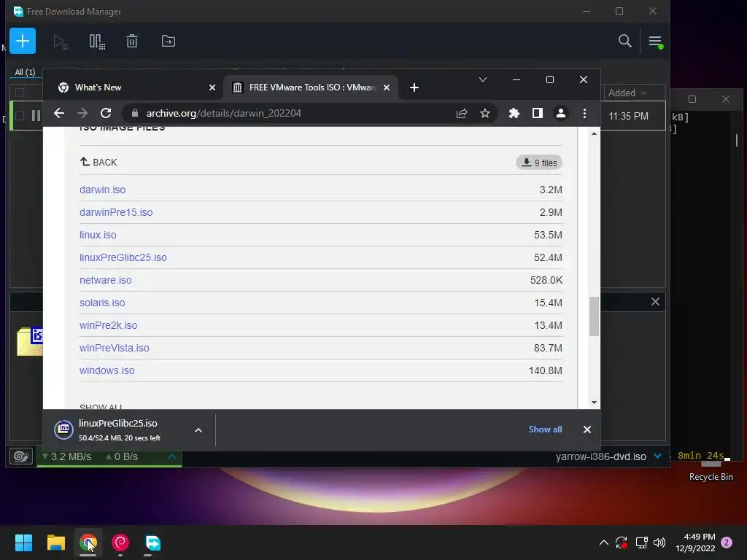Open Free Download Manager hamburger menu
The width and height of the screenshot is (747, 560).
coord(655,42)
